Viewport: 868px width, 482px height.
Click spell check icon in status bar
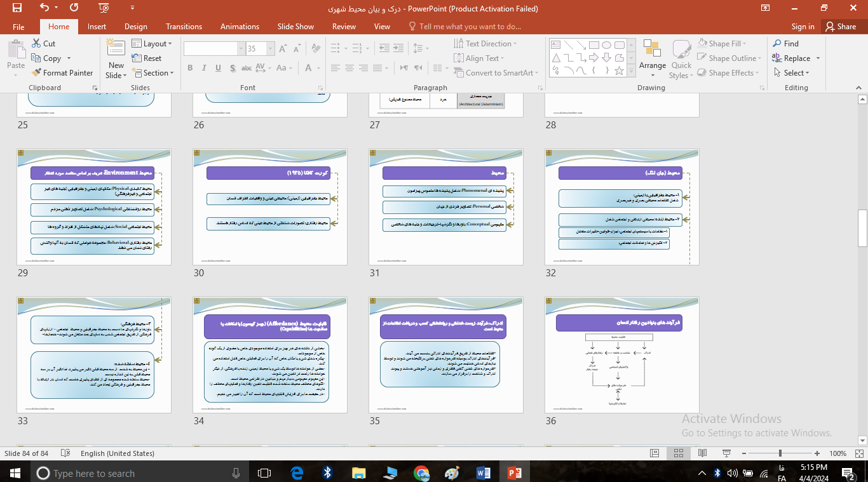coord(65,453)
